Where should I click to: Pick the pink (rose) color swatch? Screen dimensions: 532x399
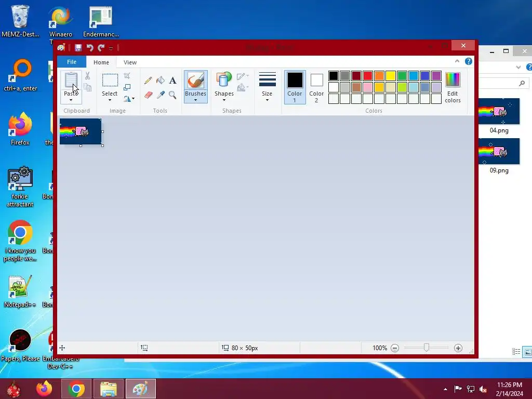pyautogui.click(x=368, y=87)
